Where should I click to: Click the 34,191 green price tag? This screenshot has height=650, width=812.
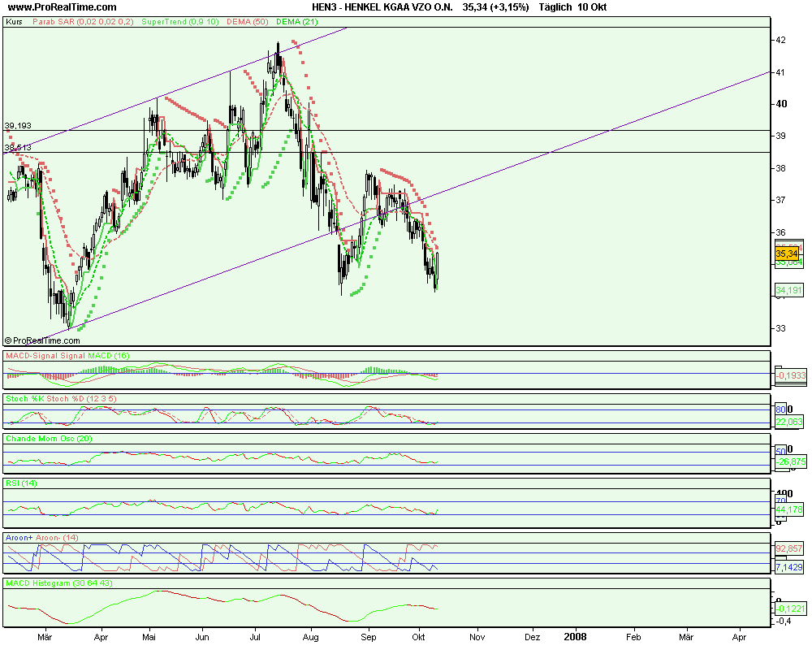click(x=788, y=290)
